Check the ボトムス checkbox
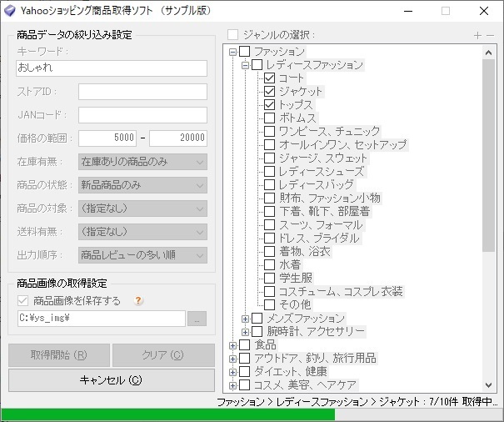Image resolution: width=504 pixels, height=422 pixels. click(x=269, y=118)
